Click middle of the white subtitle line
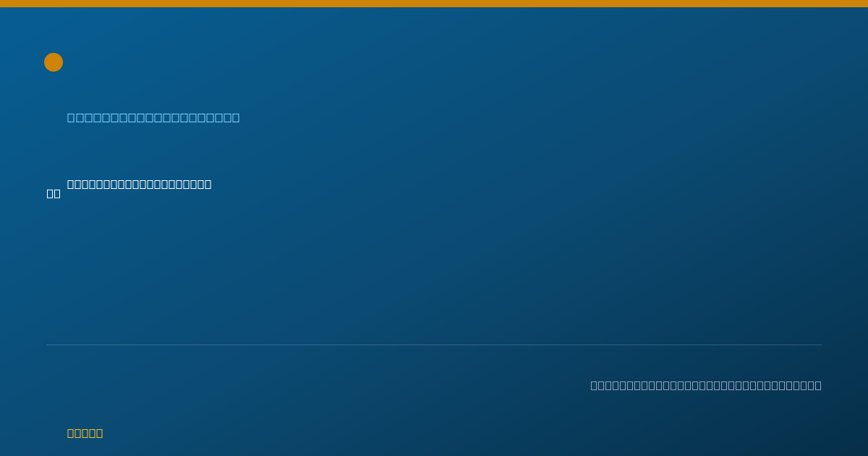 (x=140, y=184)
